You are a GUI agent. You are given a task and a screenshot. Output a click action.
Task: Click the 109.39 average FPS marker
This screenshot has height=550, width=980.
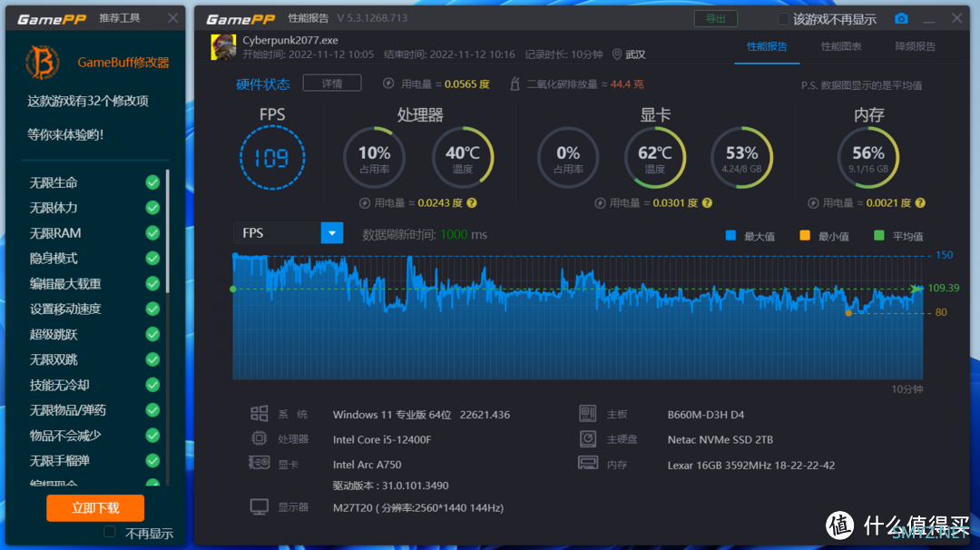pos(916,289)
